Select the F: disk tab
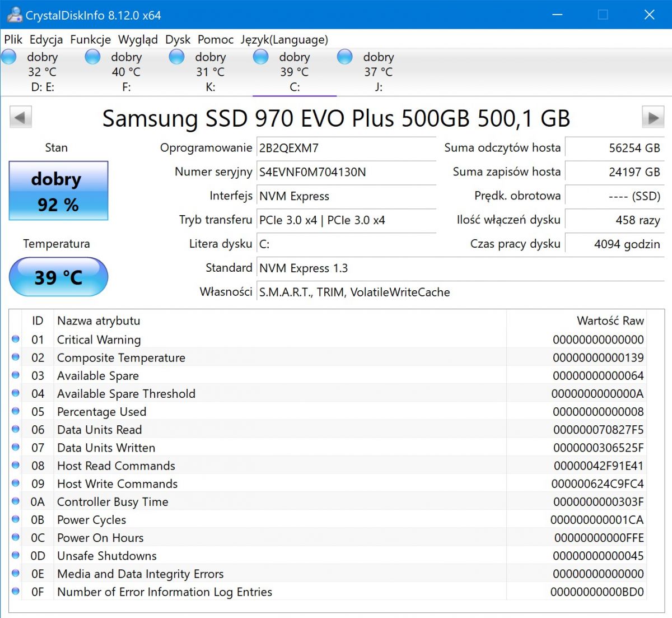 126,72
